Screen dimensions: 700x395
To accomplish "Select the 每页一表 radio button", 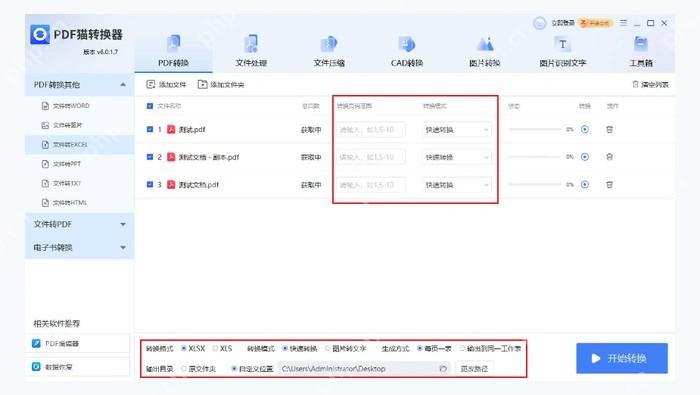I will pyautogui.click(x=420, y=348).
